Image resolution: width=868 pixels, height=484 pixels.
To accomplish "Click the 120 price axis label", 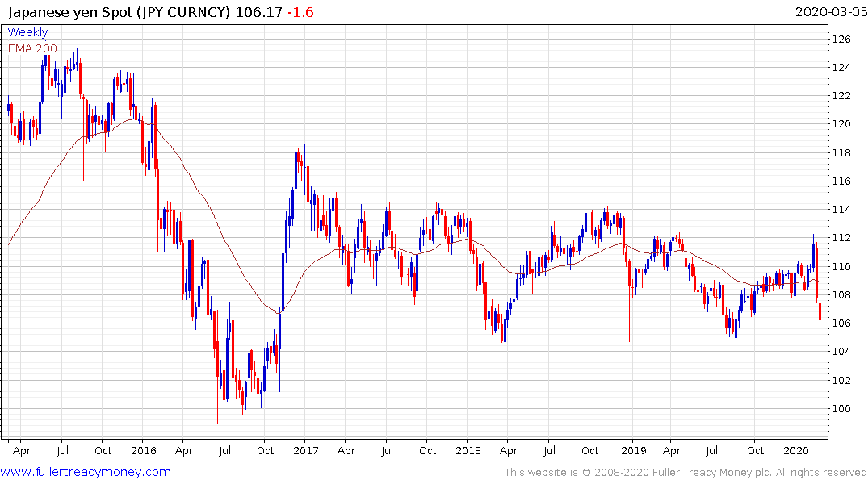I will pos(841,124).
